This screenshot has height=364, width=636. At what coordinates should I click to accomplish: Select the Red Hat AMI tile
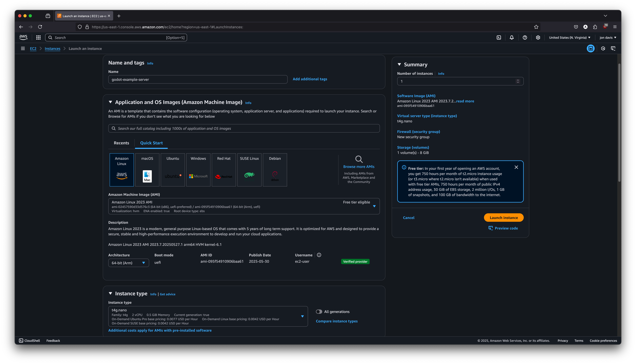point(224,170)
